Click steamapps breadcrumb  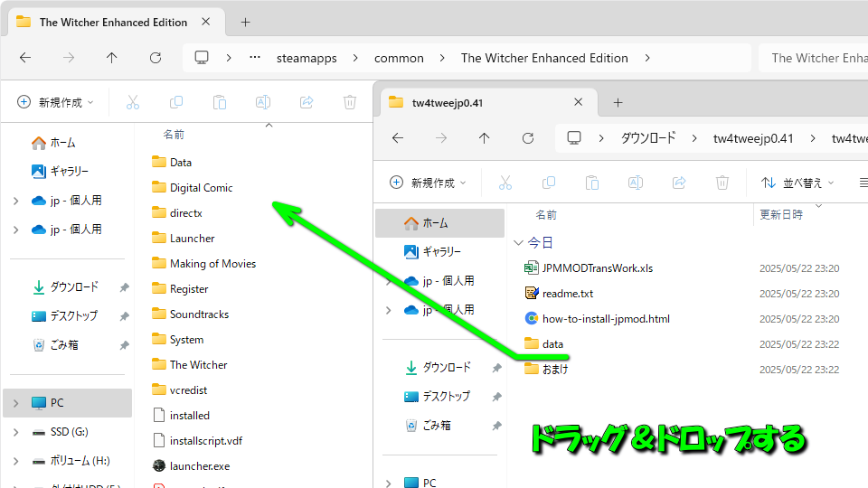tap(307, 58)
